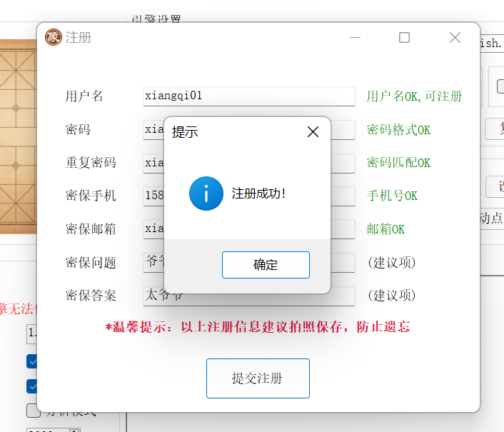The height and width of the screenshot is (432, 504).
Task: Uncheck the checked box directly above 分析模式
Action: pyautogui.click(x=32, y=386)
